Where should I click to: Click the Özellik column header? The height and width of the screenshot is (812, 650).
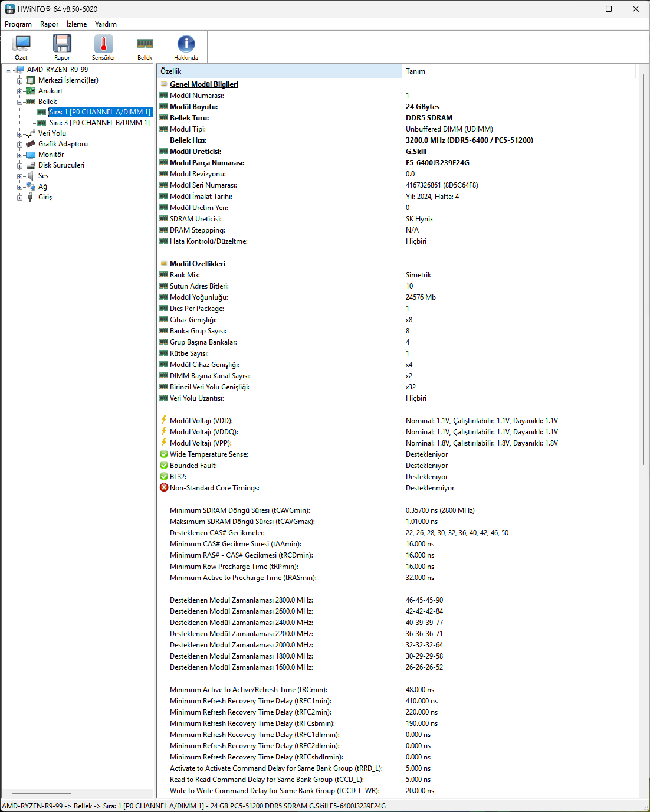280,71
